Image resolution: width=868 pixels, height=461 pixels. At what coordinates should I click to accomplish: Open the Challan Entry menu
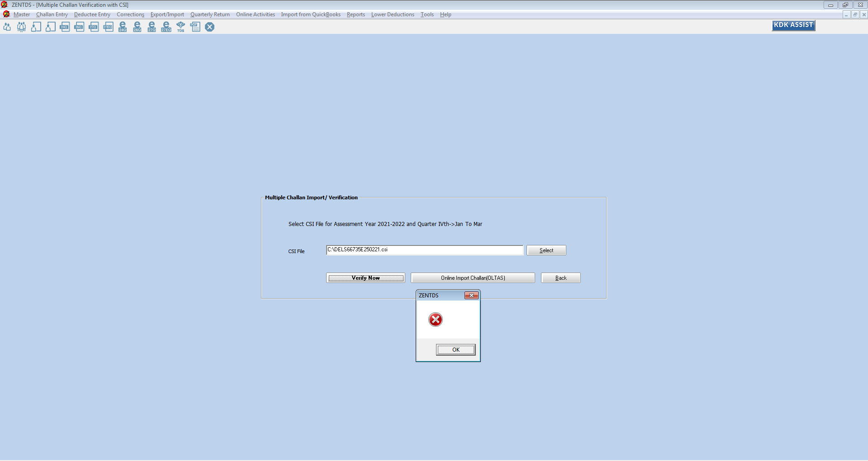pyautogui.click(x=52, y=14)
